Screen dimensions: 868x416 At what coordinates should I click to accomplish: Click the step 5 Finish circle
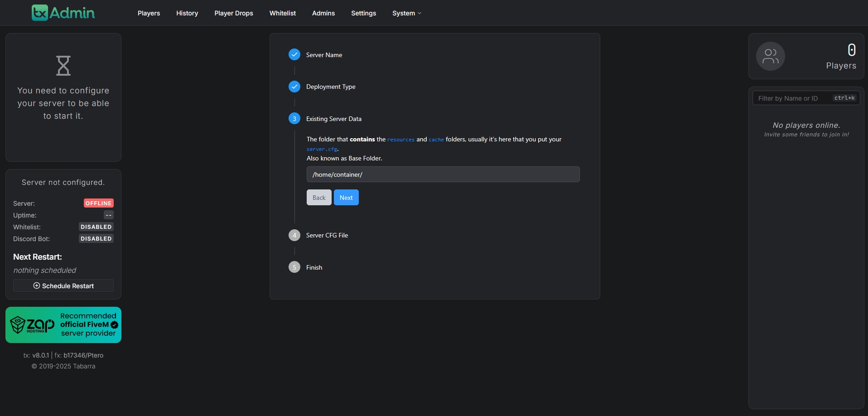click(294, 267)
